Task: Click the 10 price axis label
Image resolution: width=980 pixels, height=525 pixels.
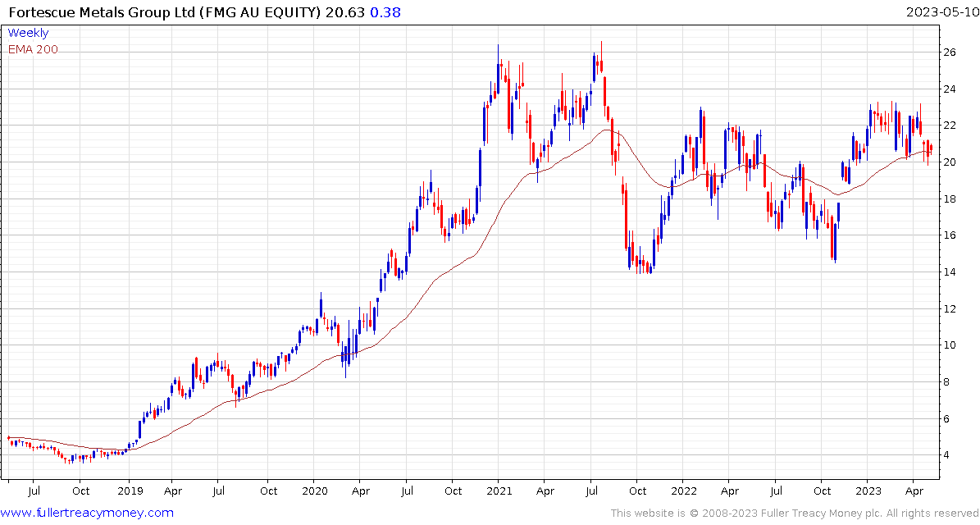Action: (950, 345)
